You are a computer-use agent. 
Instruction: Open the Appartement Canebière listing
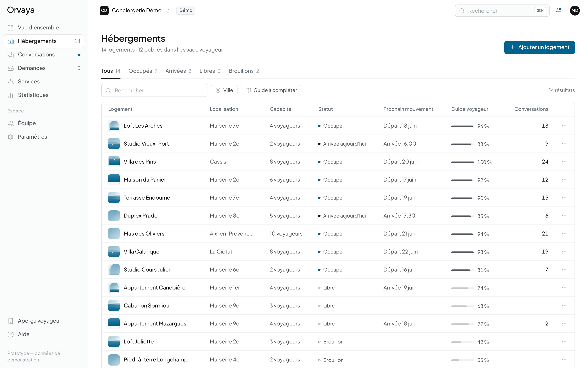coord(154,288)
